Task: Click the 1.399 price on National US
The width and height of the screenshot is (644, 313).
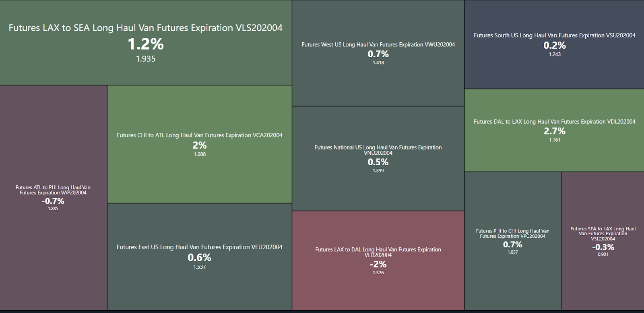Action: pyautogui.click(x=378, y=171)
